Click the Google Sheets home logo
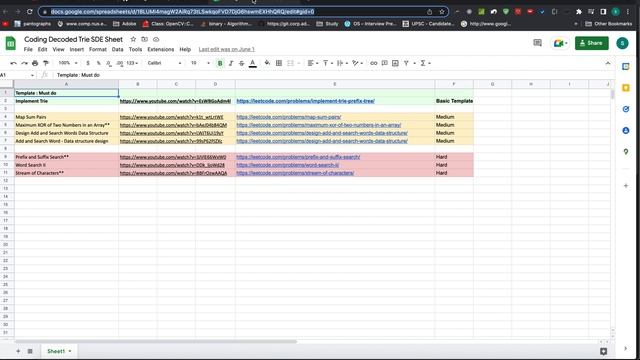 tap(11, 43)
